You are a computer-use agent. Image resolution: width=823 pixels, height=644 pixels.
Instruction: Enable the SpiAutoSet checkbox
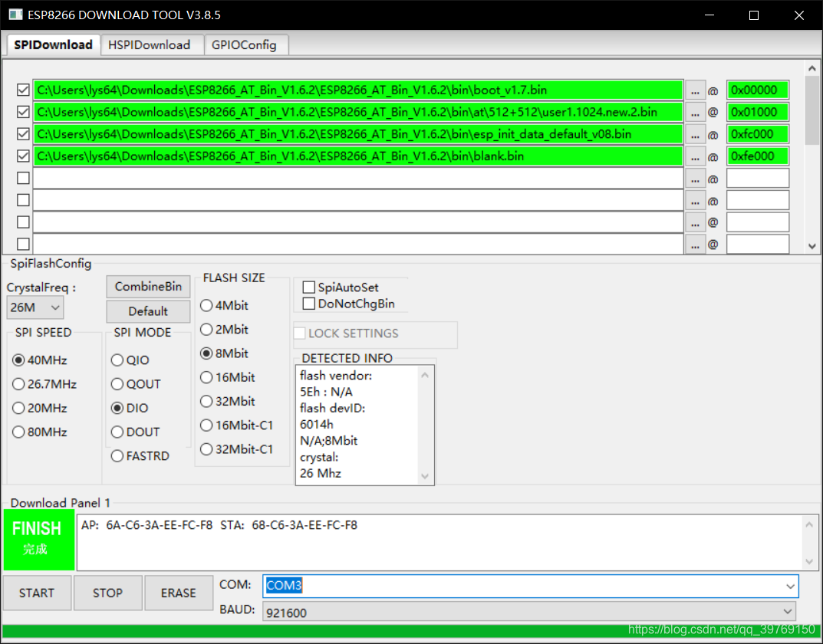pos(309,287)
